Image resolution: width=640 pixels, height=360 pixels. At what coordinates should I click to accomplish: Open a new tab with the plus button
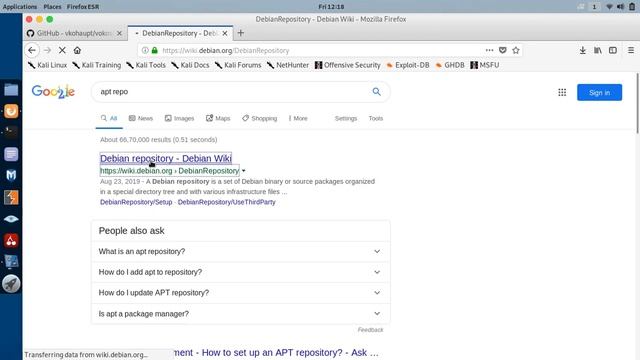240,33
